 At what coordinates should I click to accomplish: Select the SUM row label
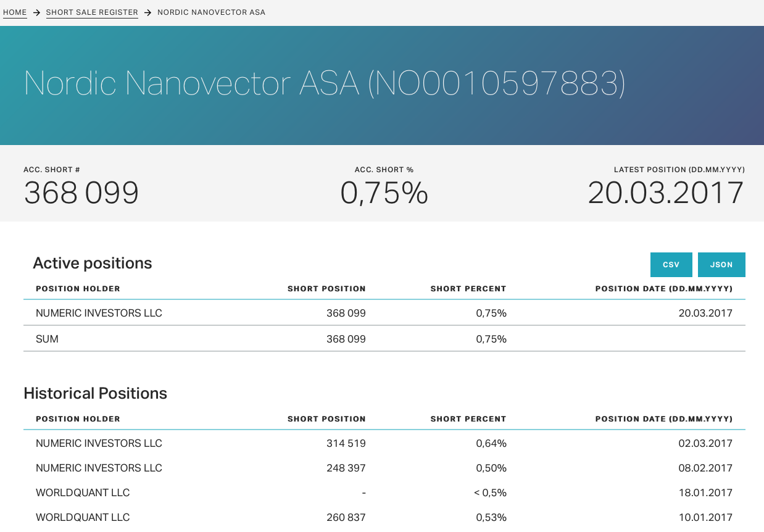pyautogui.click(x=47, y=339)
